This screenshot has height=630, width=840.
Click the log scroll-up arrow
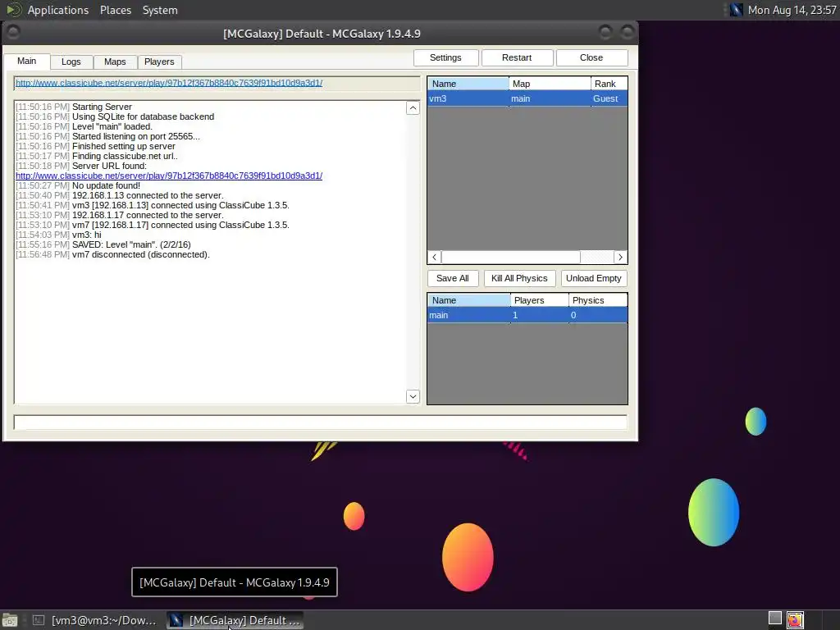tap(413, 108)
